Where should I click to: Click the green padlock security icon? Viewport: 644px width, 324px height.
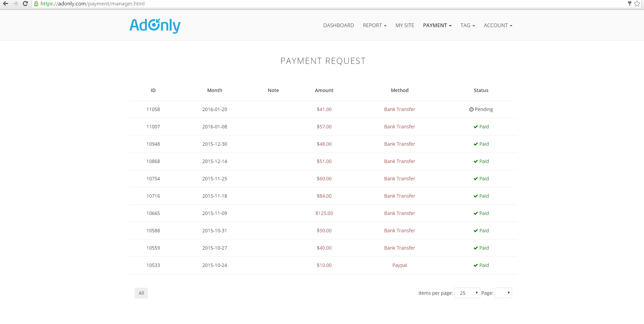pos(36,4)
